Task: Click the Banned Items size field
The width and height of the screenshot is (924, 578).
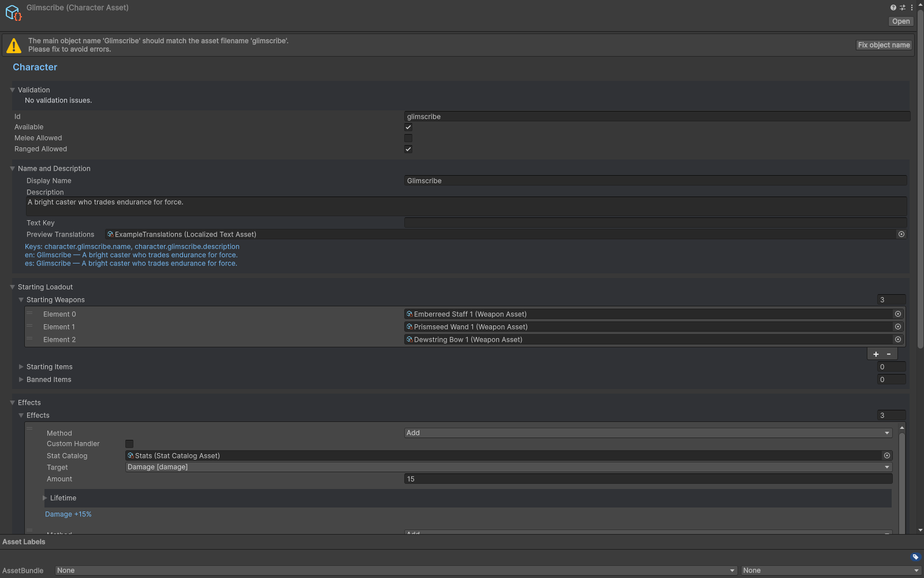Action: pyautogui.click(x=891, y=380)
